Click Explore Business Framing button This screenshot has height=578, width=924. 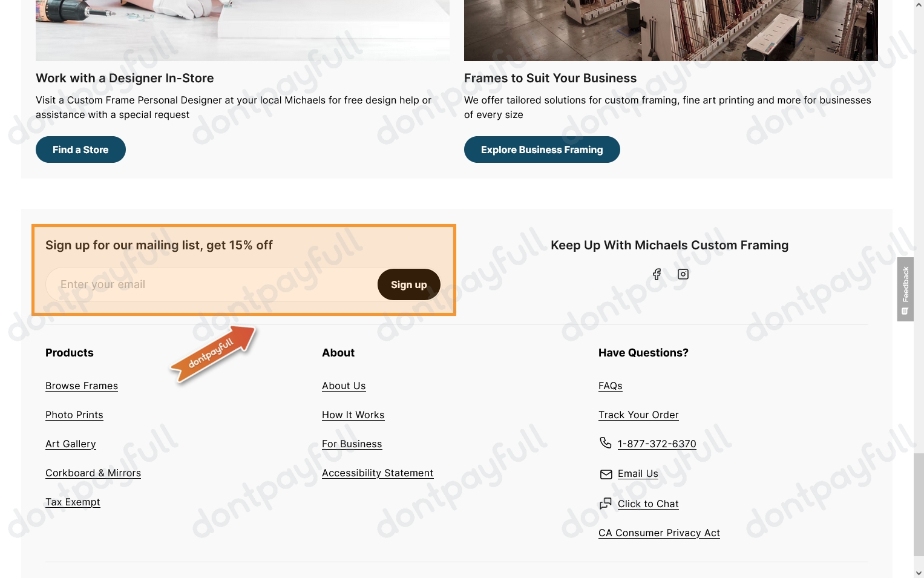click(x=542, y=149)
